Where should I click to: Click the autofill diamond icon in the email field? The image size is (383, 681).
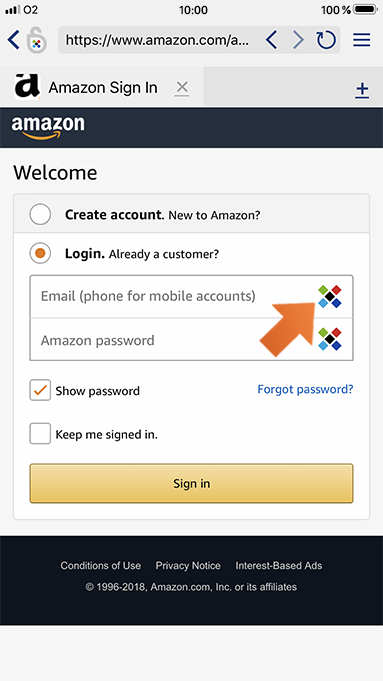coord(330,296)
